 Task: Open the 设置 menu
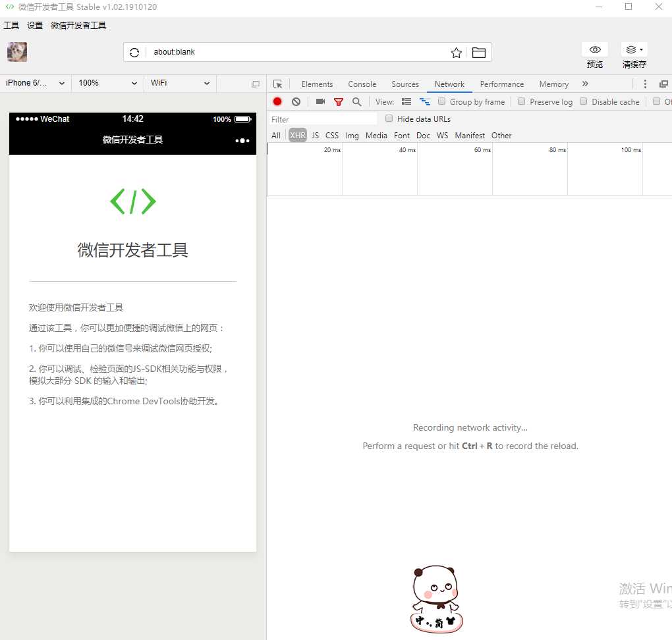pyautogui.click(x=35, y=25)
